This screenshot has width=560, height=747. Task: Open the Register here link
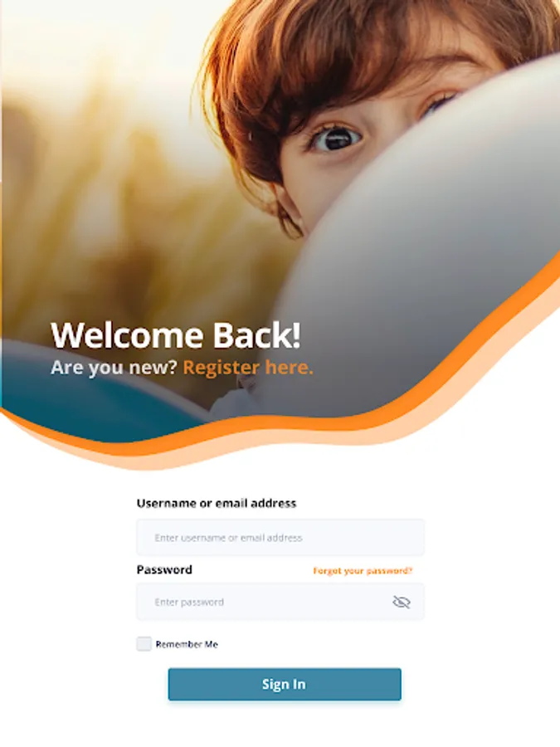tap(248, 368)
